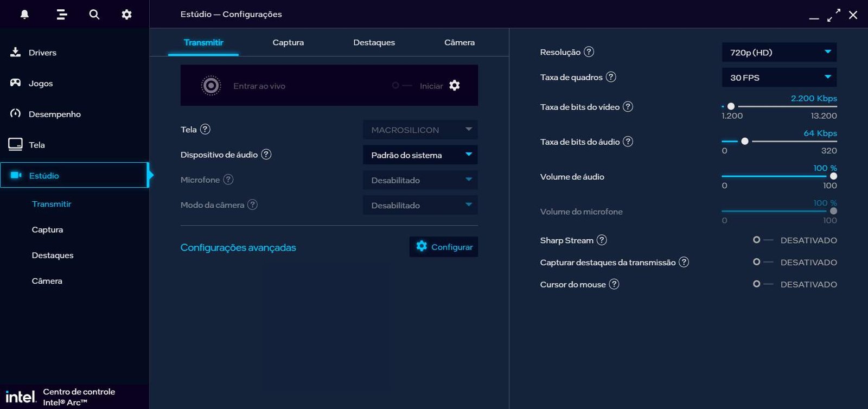The width and height of the screenshot is (868, 409).
Task: Go to the Destaques tab
Action: (x=374, y=42)
